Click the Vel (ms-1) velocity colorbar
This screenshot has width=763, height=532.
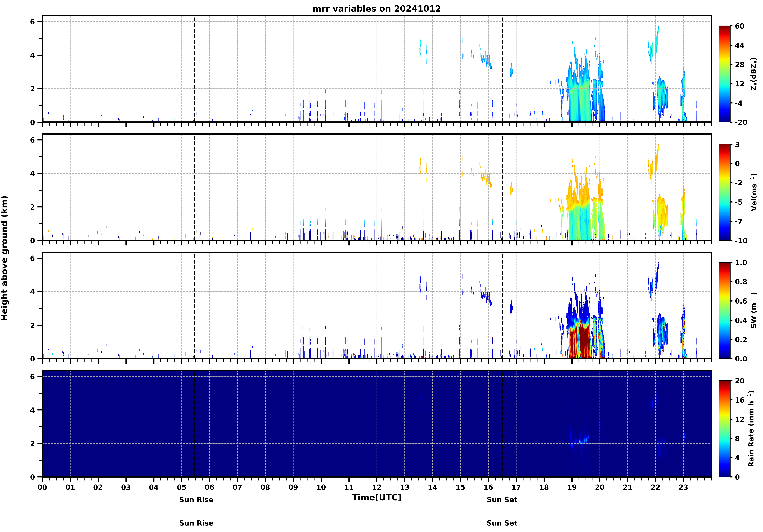click(724, 192)
